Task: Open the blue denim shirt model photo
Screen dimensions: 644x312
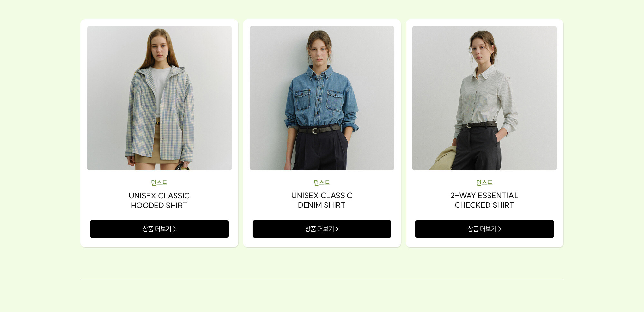Action: click(322, 98)
